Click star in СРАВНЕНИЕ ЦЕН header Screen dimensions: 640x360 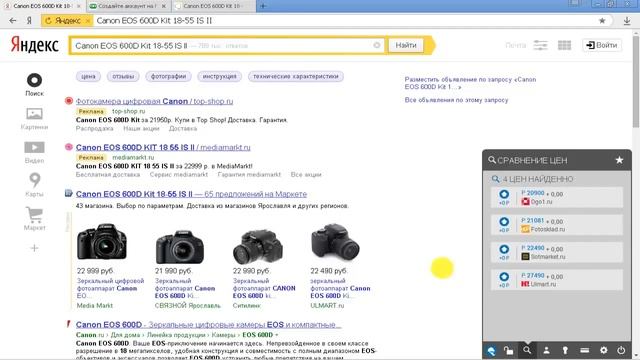point(619,160)
